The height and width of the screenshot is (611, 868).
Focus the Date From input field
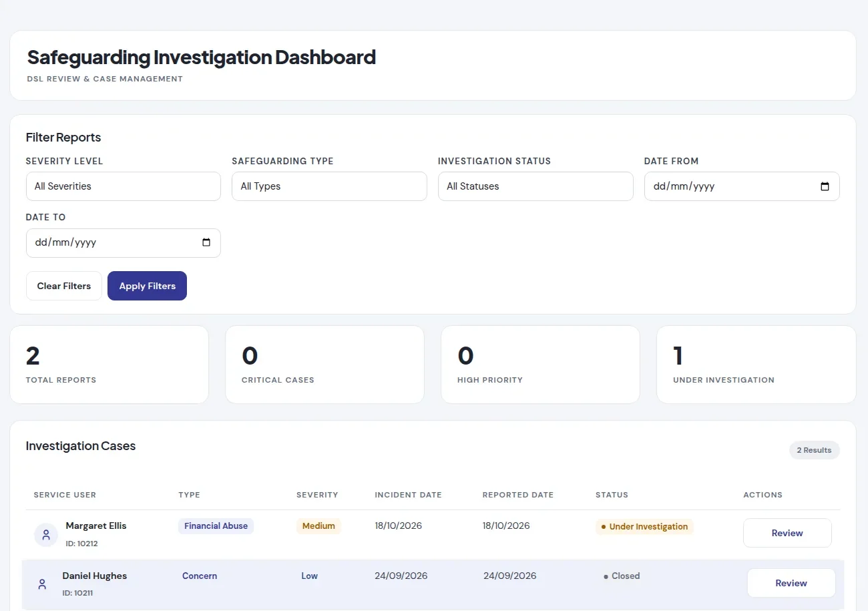[x=742, y=186]
